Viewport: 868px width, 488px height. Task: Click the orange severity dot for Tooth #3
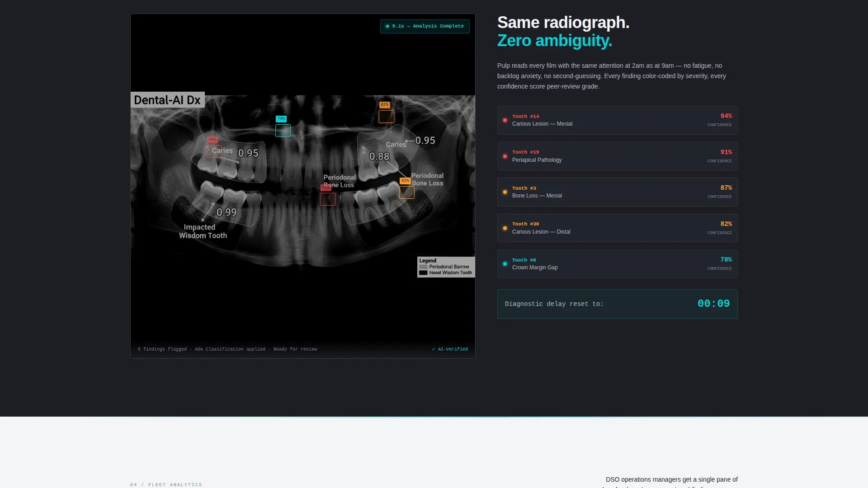[x=505, y=192]
